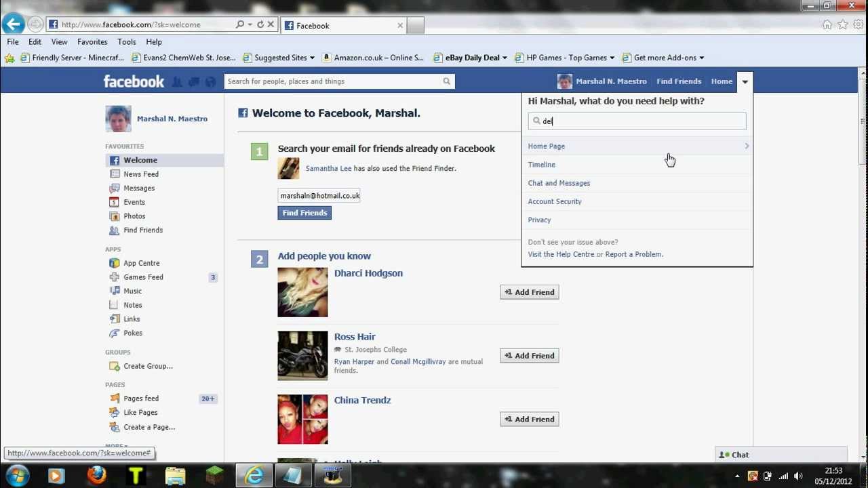Switch to the Facebook browser tab
The image size is (868, 488).
point(342,25)
